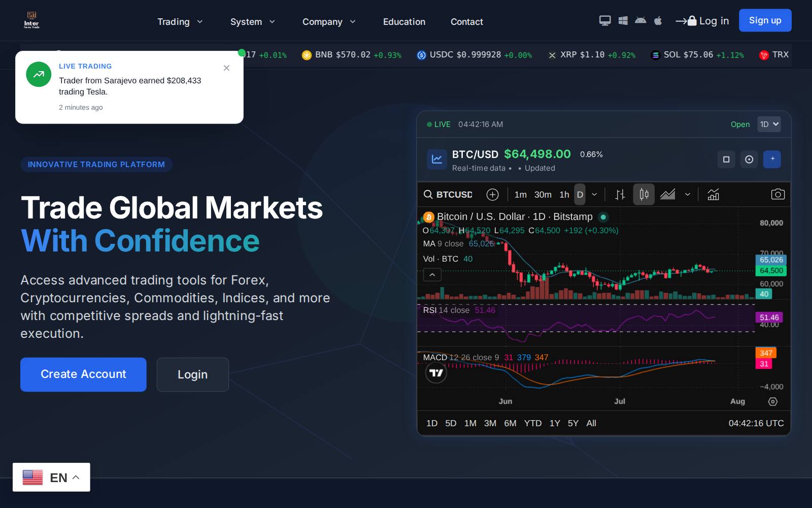Select the 5Y date range
This screenshot has height=508, width=812.
(573, 423)
